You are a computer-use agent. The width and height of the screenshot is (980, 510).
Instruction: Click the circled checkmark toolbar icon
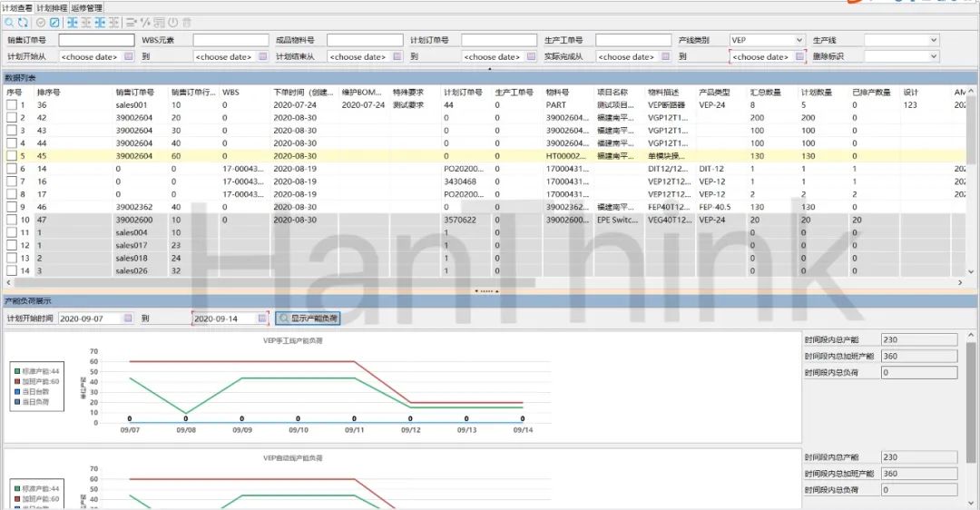pyautogui.click(x=41, y=22)
